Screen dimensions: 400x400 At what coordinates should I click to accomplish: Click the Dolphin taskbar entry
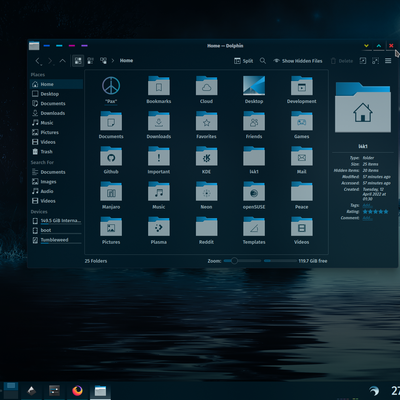100,390
